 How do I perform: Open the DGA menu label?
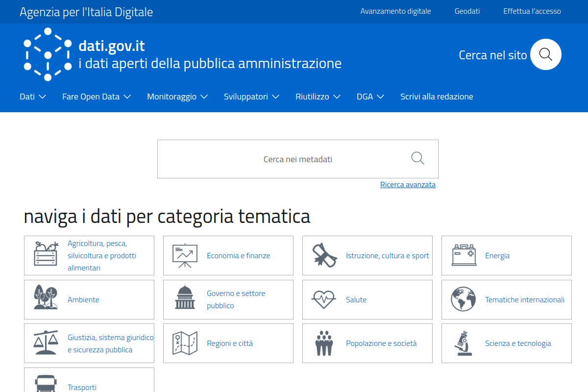[x=365, y=97]
